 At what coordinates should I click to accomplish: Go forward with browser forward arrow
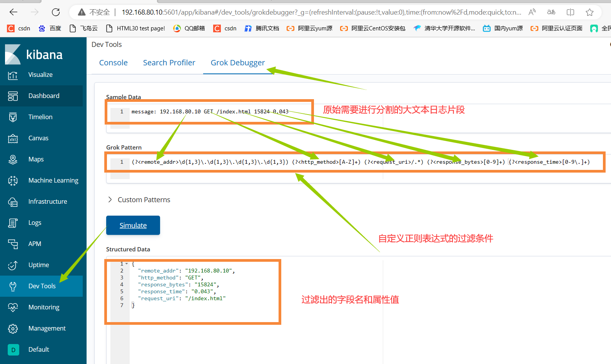tap(35, 12)
